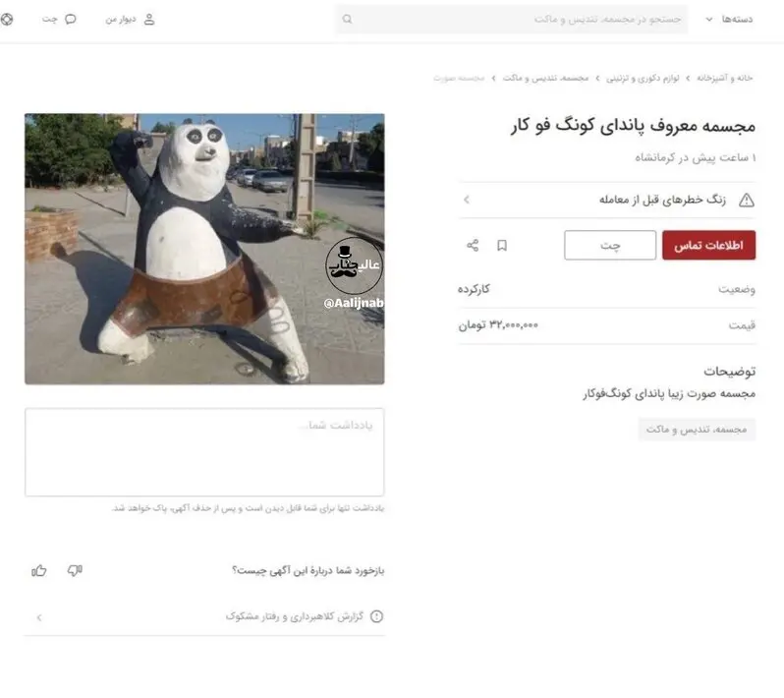The height and width of the screenshot is (698, 784).
Task: Click the thumbs up feedback icon
Action: [39, 570]
